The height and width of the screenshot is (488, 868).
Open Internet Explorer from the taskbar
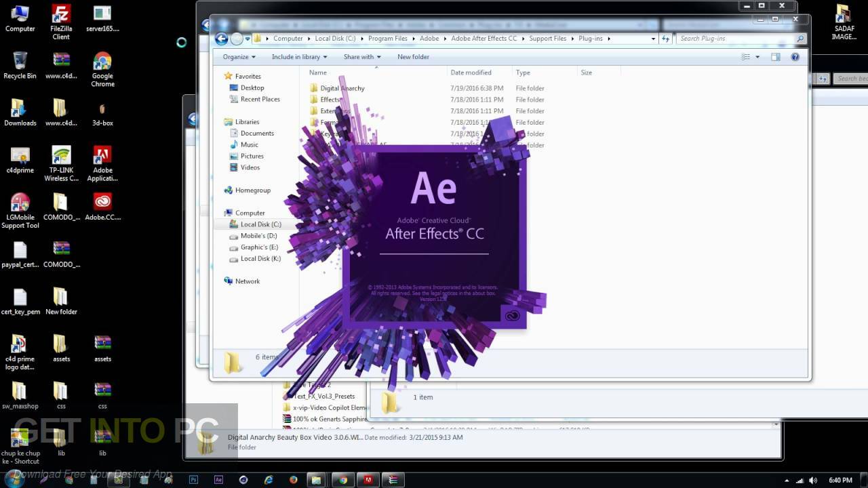(x=269, y=480)
